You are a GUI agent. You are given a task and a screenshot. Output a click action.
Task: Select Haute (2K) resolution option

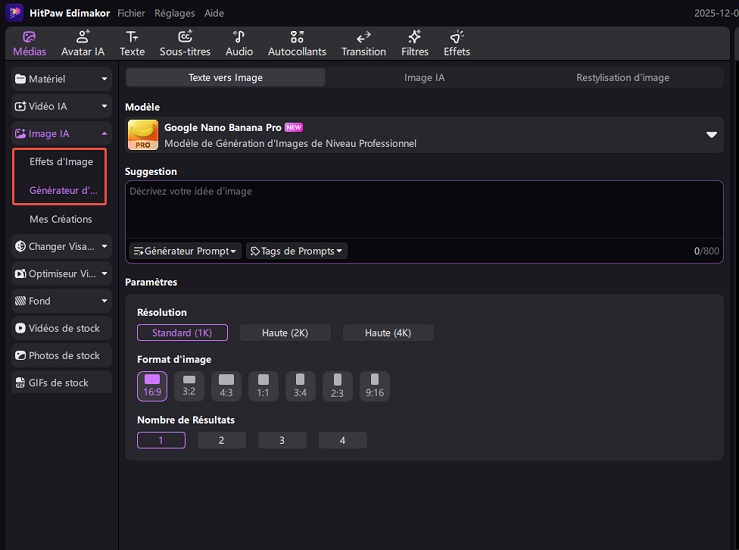[285, 333]
